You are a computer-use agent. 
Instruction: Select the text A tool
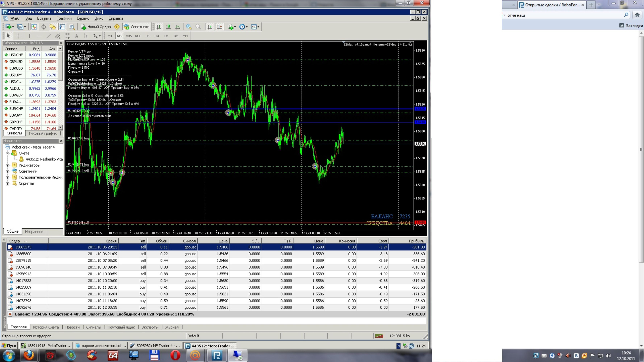[76, 36]
